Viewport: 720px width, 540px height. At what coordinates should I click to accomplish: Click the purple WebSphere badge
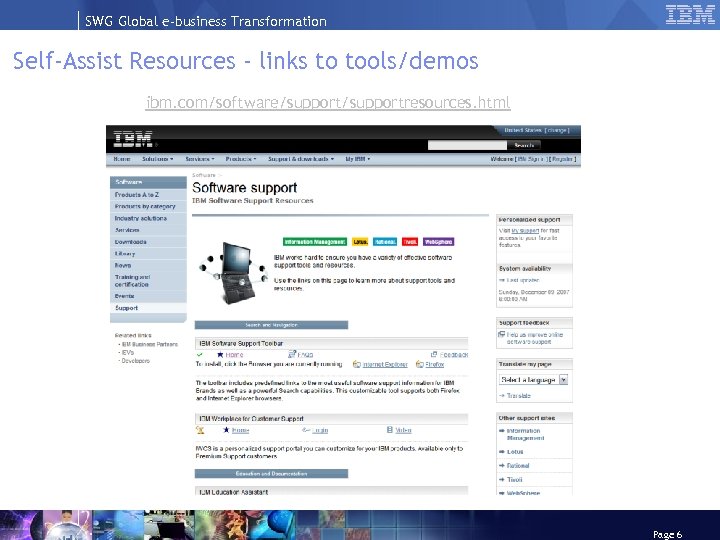pos(439,242)
